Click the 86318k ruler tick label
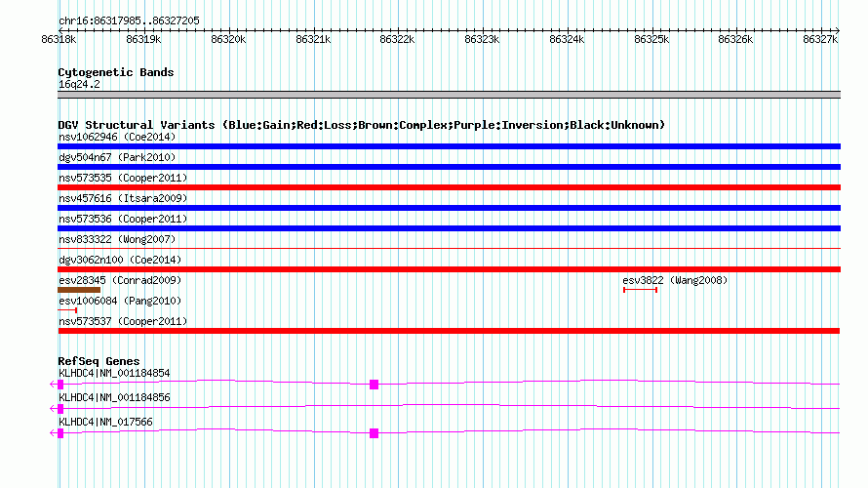 [x=59, y=39]
